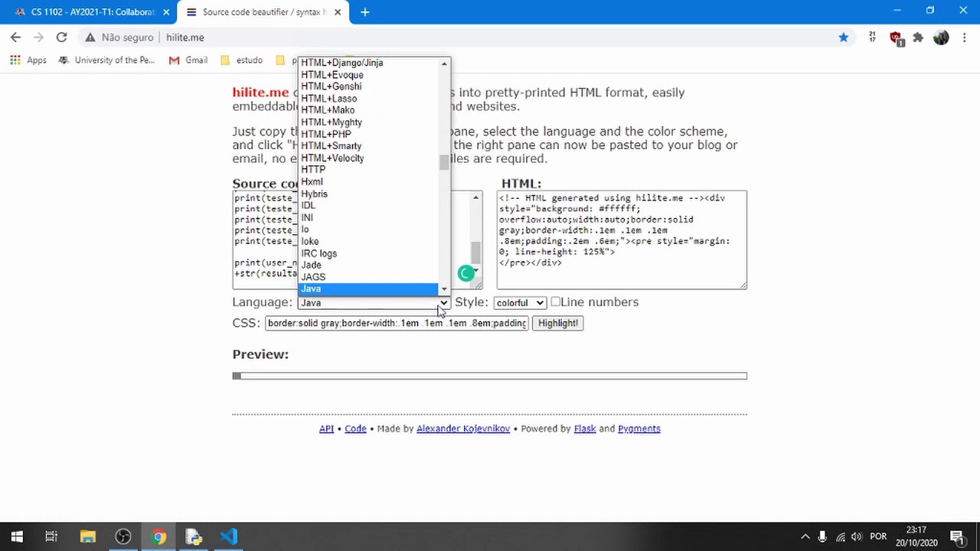Click inside the HTML output textarea

point(622,240)
